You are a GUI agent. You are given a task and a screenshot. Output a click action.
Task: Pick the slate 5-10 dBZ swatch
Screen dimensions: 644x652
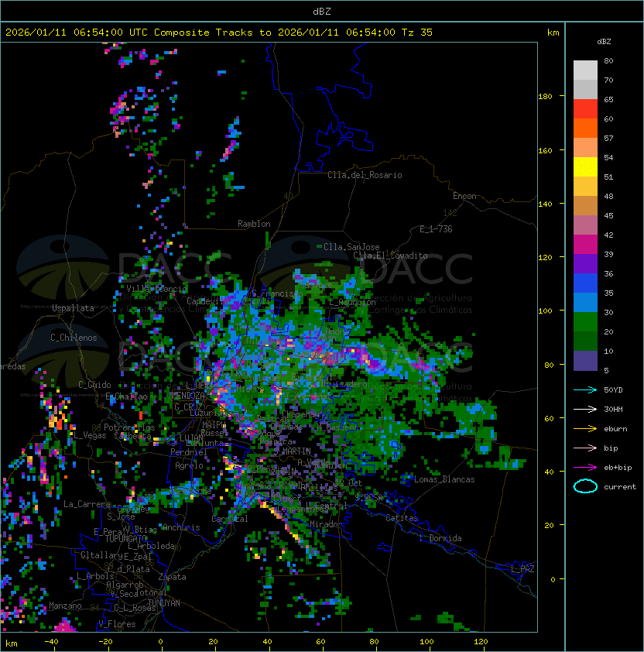[x=585, y=361]
